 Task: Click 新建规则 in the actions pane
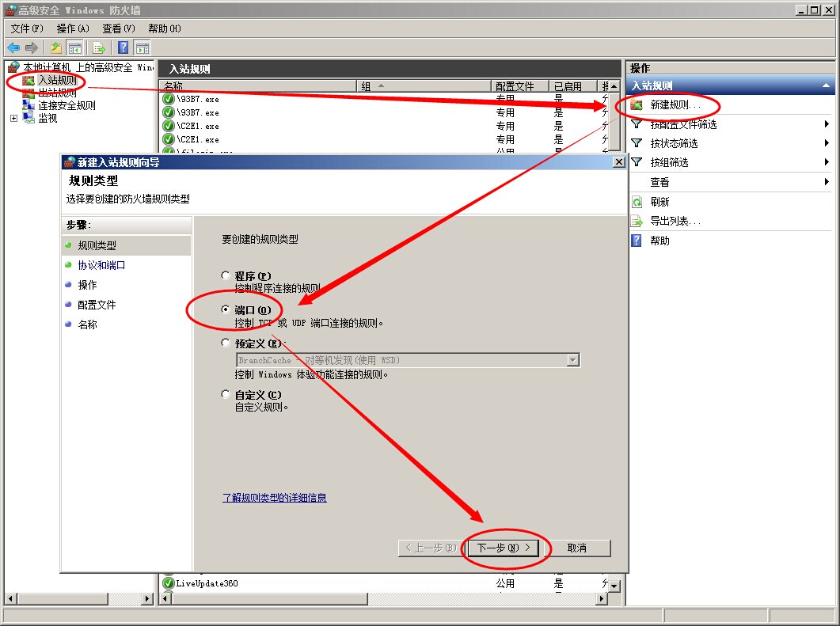(675, 104)
